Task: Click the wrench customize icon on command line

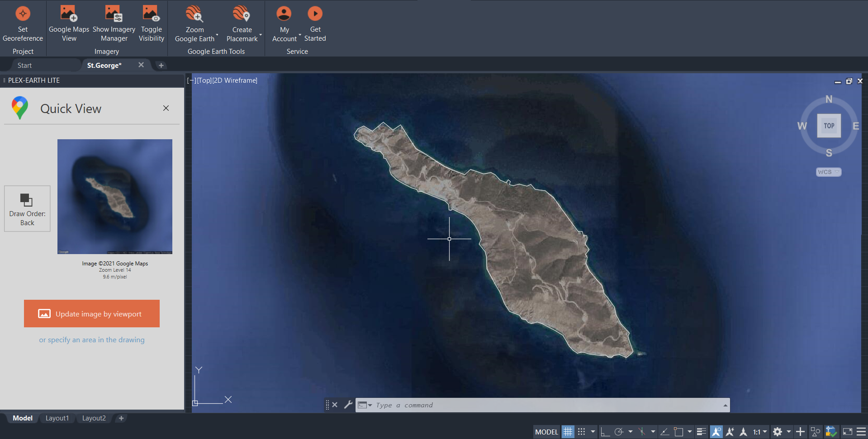Action: pyautogui.click(x=348, y=405)
